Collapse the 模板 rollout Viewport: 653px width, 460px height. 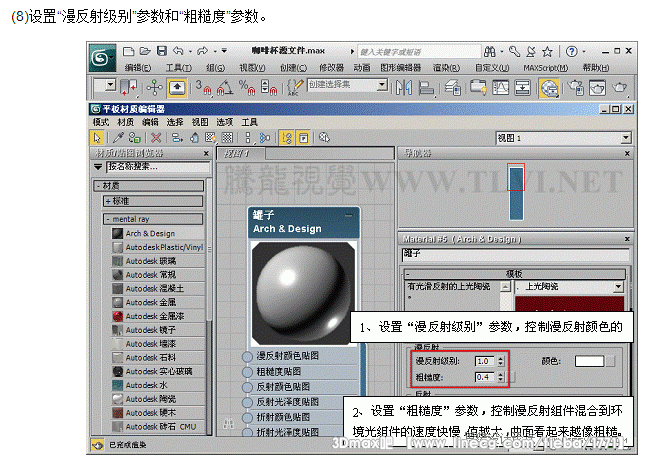[x=515, y=274]
